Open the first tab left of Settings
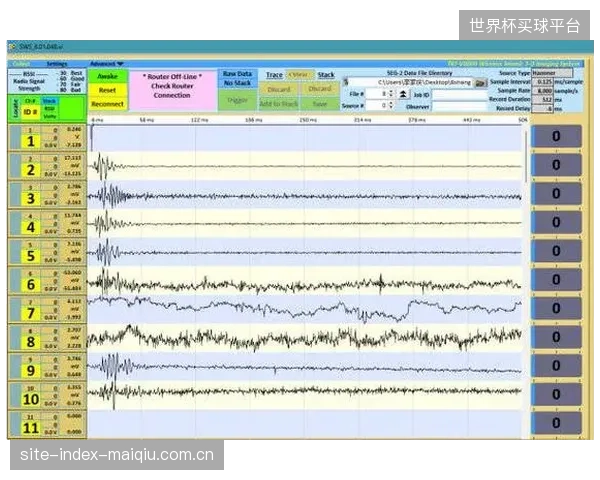This screenshot has height=480, width=600. coord(21,64)
